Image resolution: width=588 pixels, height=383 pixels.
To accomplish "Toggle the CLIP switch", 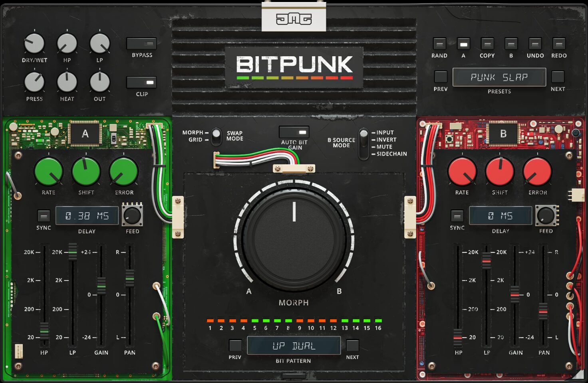I will 141,82.
